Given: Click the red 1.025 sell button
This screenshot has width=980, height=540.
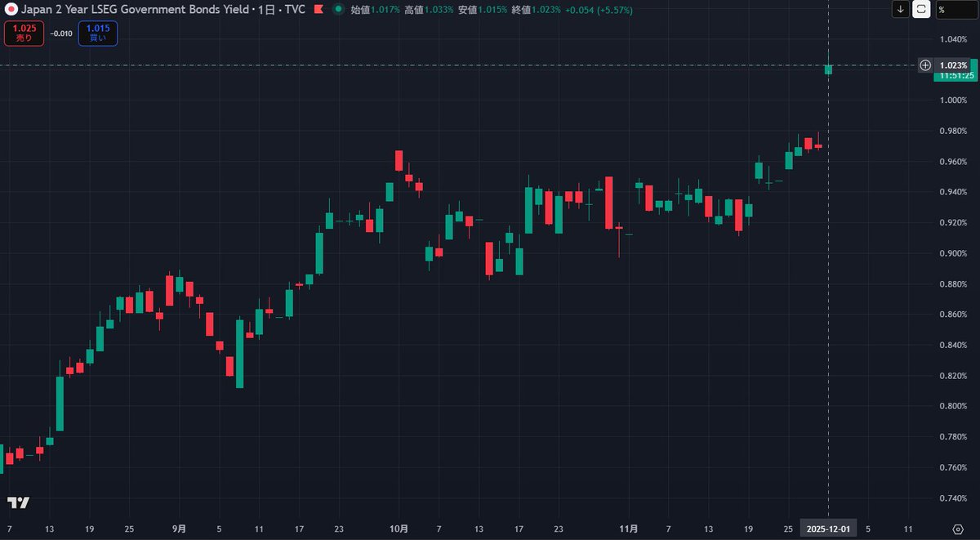Looking at the screenshot, I should 24,33.
